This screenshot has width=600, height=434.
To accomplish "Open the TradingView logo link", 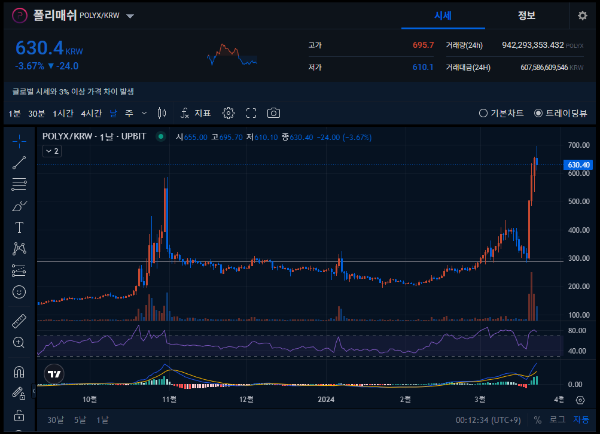I will click(x=54, y=374).
